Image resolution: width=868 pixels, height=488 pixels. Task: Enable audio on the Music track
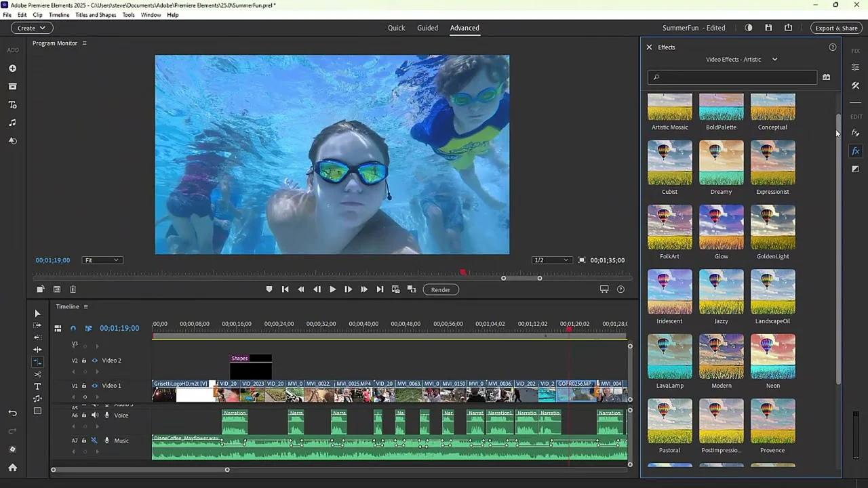point(94,441)
